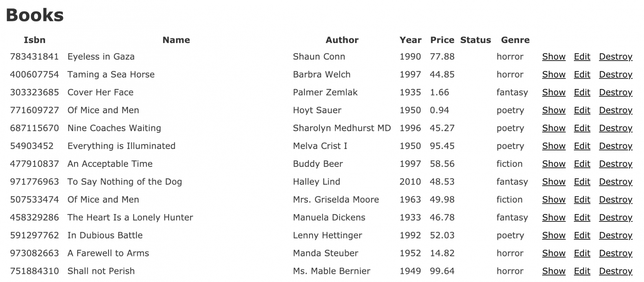The width and height of the screenshot is (644, 282).
Task: Edit the Taming a Sea Horse entry
Action: point(582,74)
